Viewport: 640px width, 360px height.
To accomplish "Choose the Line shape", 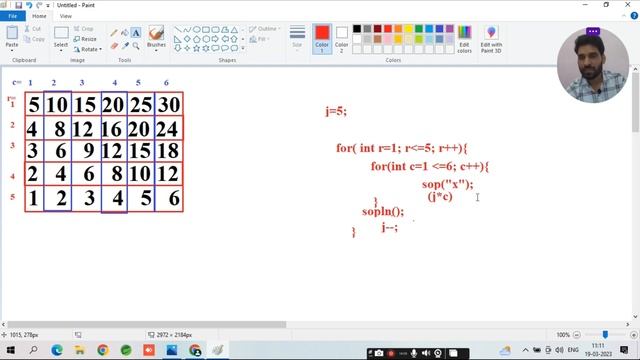I will 178,29.
